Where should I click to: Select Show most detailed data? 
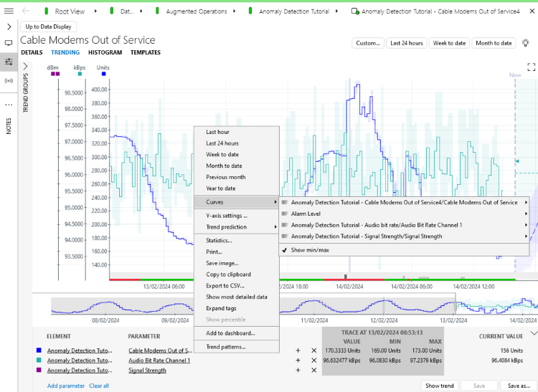point(237,297)
